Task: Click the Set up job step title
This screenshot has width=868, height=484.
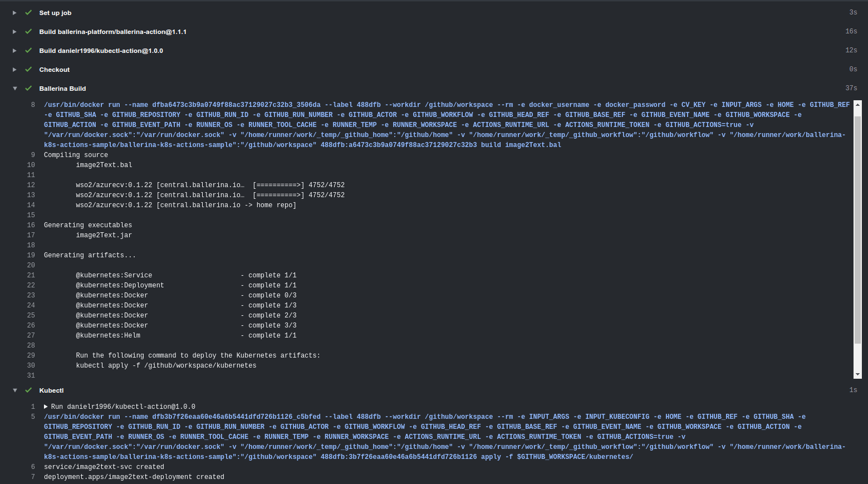Action: point(55,13)
